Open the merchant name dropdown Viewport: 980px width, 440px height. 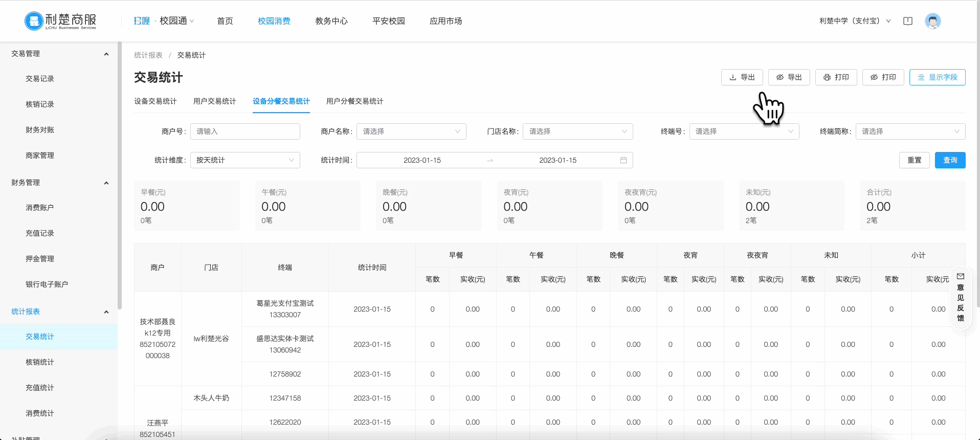[411, 131]
